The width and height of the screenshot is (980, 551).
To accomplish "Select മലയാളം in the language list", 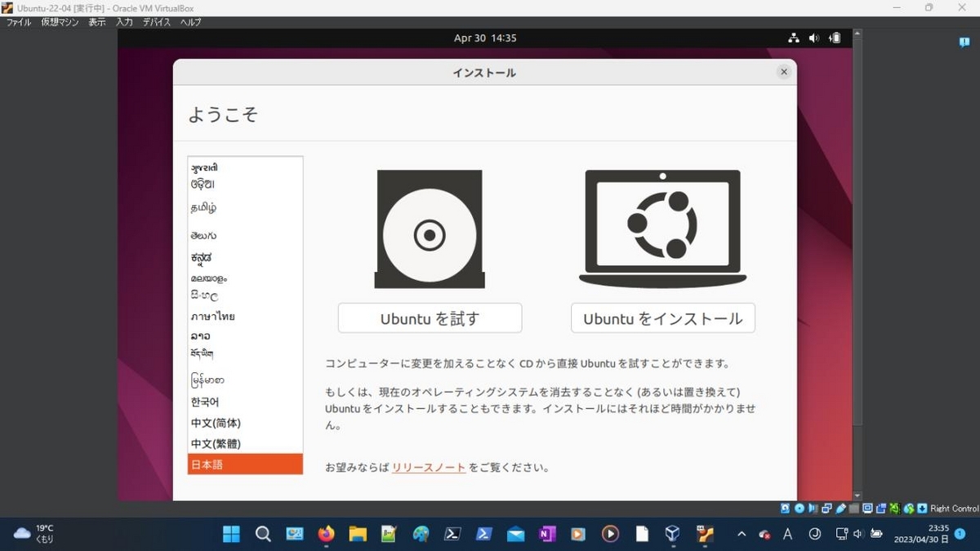I will tap(245, 278).
